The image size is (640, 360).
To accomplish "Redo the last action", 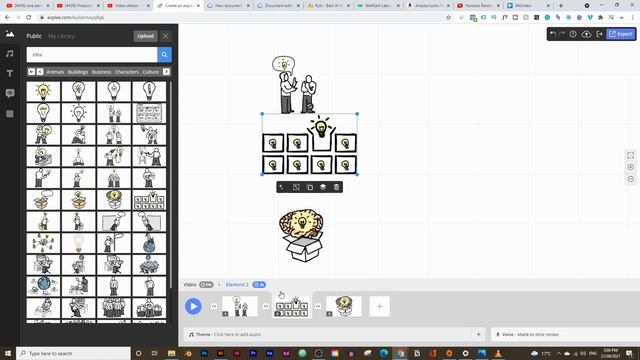I will click(562, 34).
